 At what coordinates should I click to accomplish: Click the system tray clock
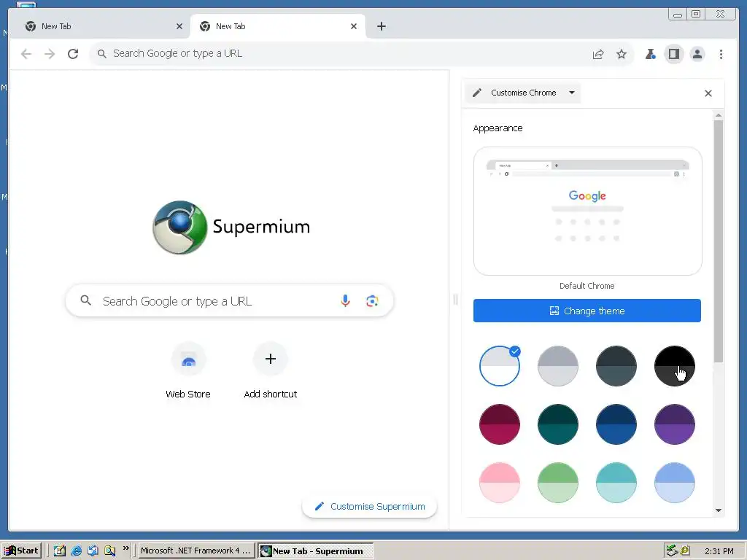pos(719,551)
